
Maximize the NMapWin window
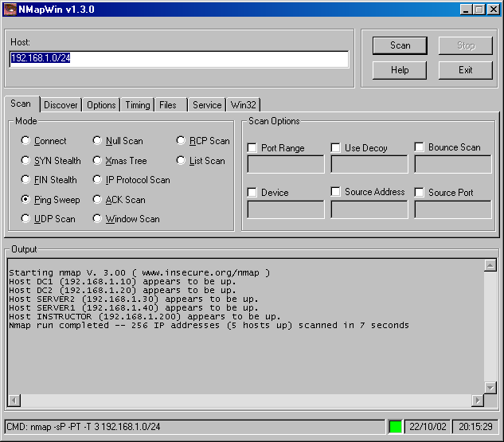(479, 10)
